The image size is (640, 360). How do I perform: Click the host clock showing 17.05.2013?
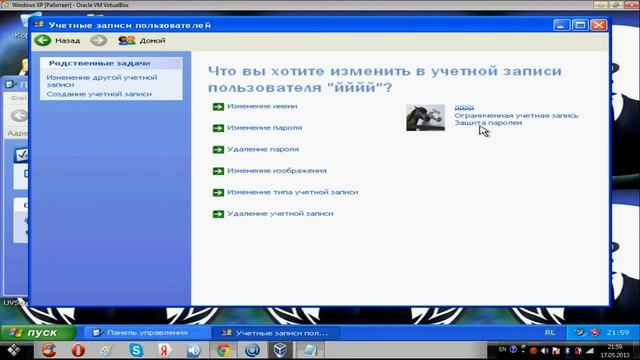coord(615,351)
